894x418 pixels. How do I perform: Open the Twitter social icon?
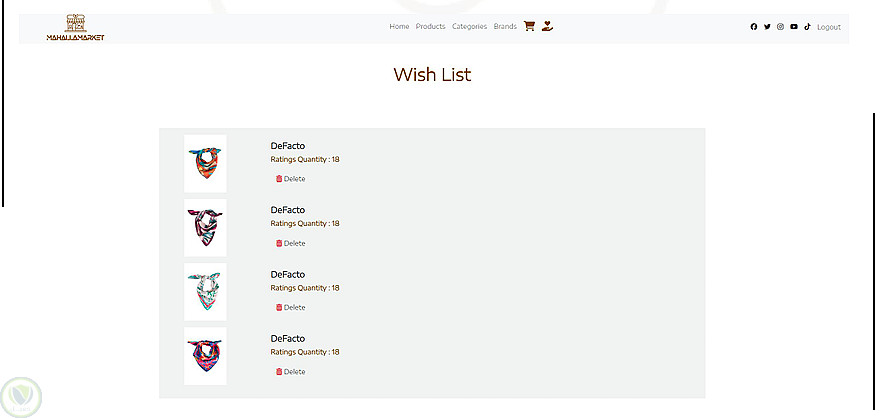[x=767, y=27]
